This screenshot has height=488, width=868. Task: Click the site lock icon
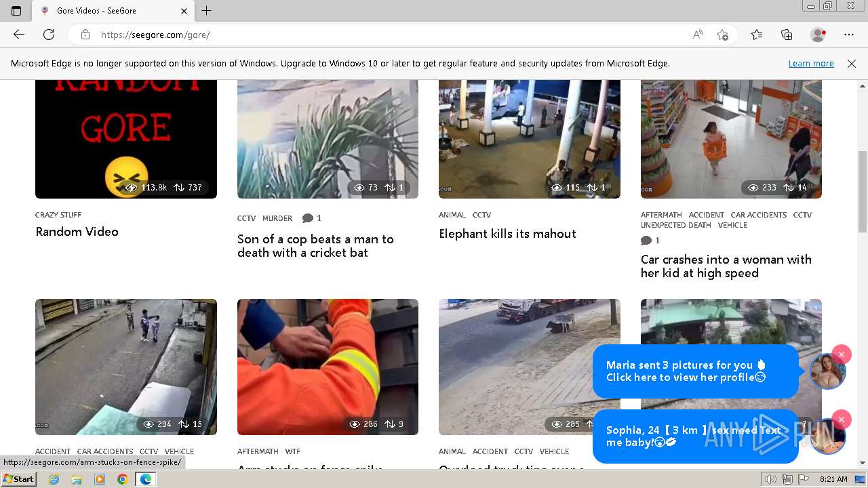(85, 35)
